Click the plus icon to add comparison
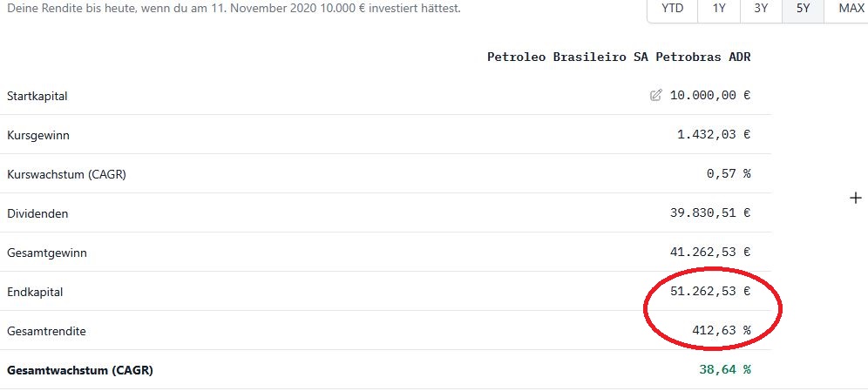868x391 pixels. [x=855, y=199]
